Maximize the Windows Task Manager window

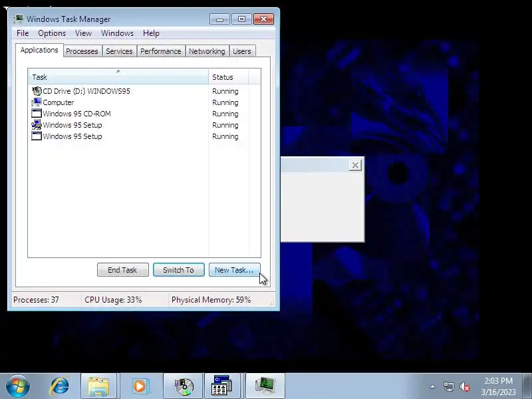click(241, 19)
